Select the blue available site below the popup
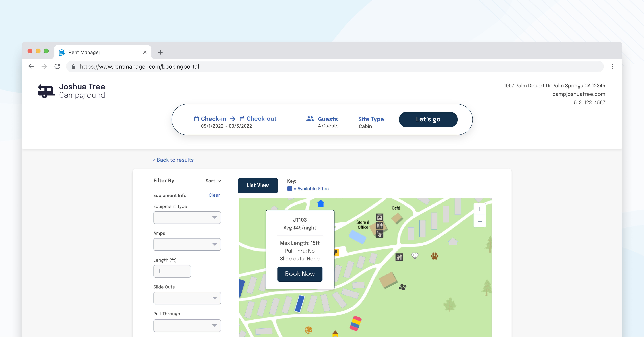This screenshot has width=644, height=337. click(x=299, y=303)
